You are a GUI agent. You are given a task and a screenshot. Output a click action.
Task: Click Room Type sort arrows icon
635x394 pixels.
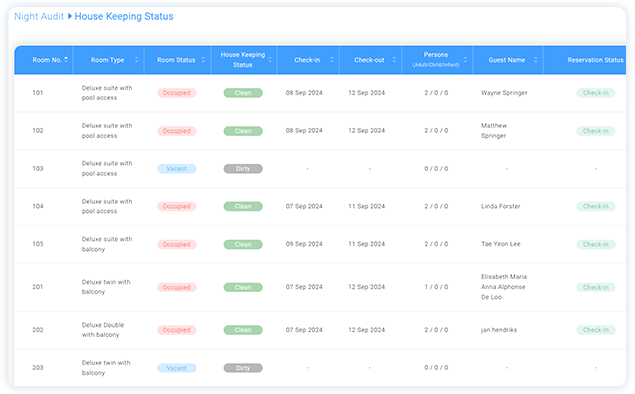coord(136,60)
